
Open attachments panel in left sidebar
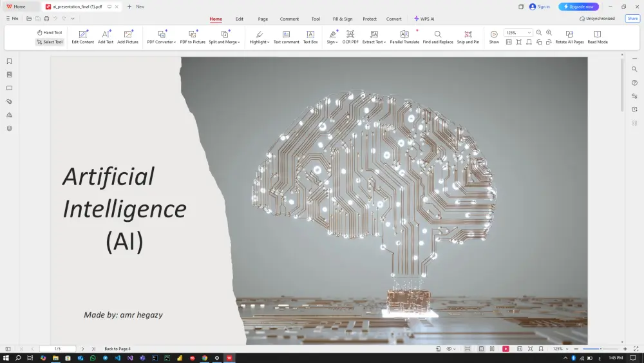pos(9,101)
